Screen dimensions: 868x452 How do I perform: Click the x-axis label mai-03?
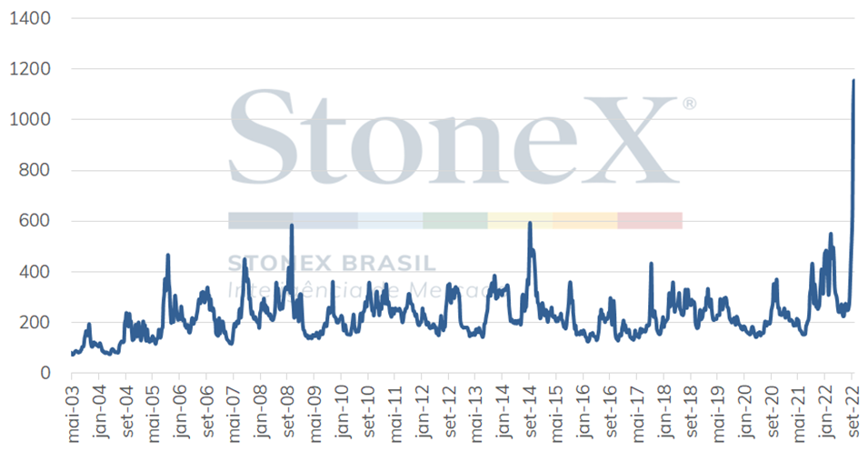(73, 414)
